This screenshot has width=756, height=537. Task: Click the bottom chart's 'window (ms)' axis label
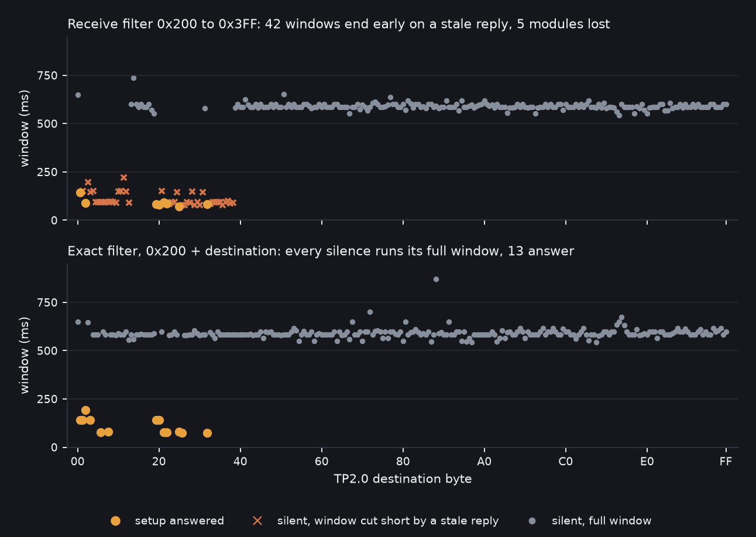coord(25,355)
